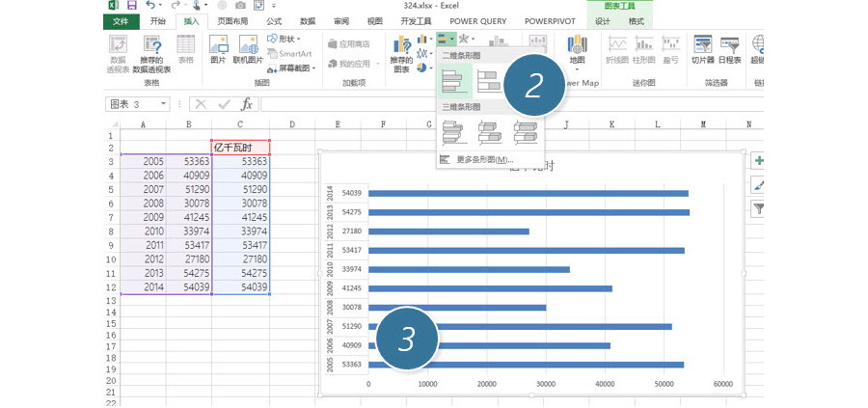Click the chart elements plus button
868x408 pixels.
[x=758, y=160]
